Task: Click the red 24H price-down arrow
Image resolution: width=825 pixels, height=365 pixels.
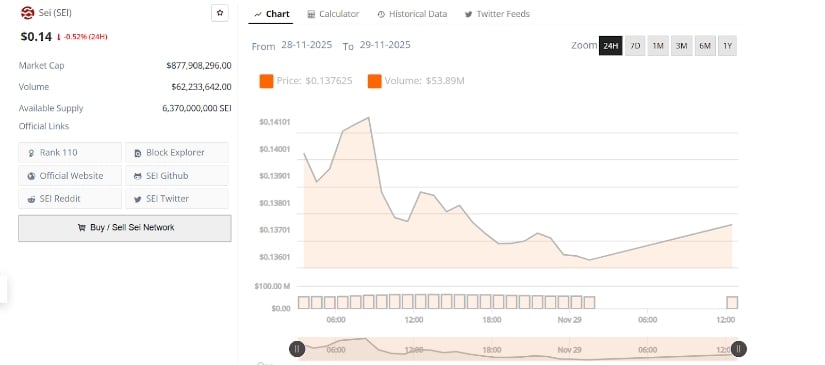Action: tap(58, 37)
